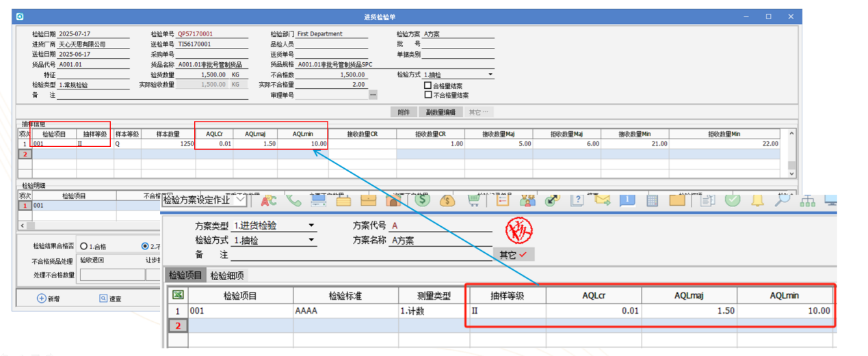Click the 审理单号 ellipsis browse button
This screenshot has height=356, width=868.
[373, 95]
